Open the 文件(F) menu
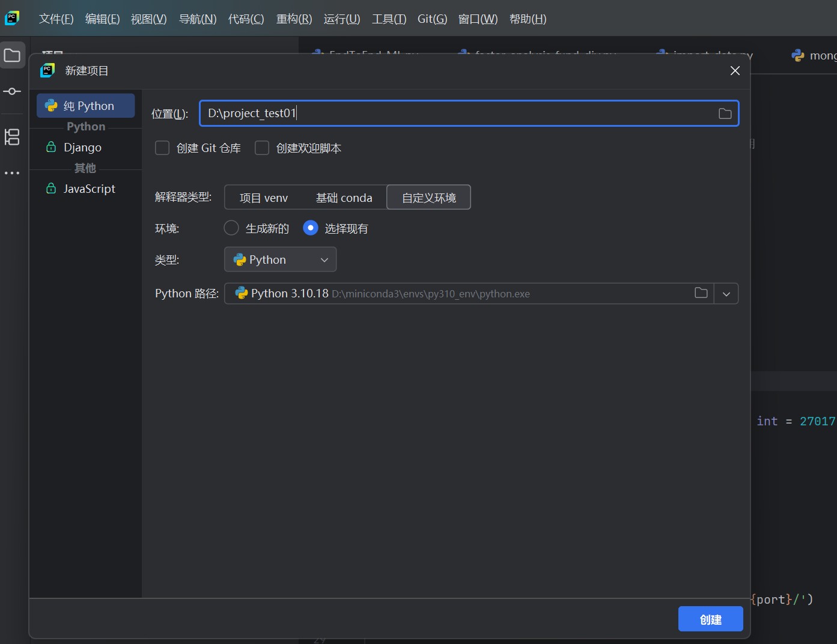Viewport: 837px width, 644px height. click(x=56, y=19)
